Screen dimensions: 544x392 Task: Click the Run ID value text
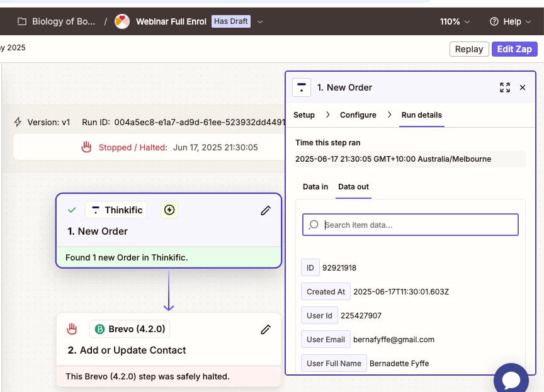[x=200, y=122]
